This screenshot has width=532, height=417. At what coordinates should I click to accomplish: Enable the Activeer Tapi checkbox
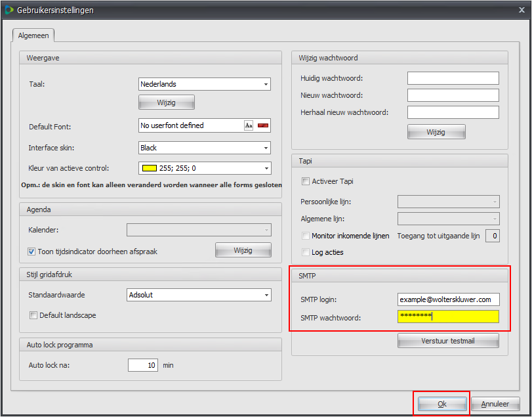click(306, 181)
